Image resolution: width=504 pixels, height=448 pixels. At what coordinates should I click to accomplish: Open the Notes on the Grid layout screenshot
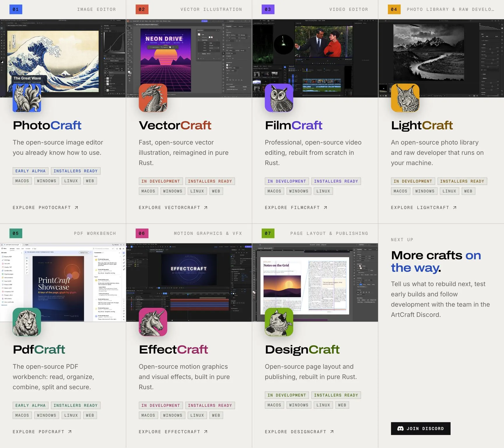[x=315, y=282]
